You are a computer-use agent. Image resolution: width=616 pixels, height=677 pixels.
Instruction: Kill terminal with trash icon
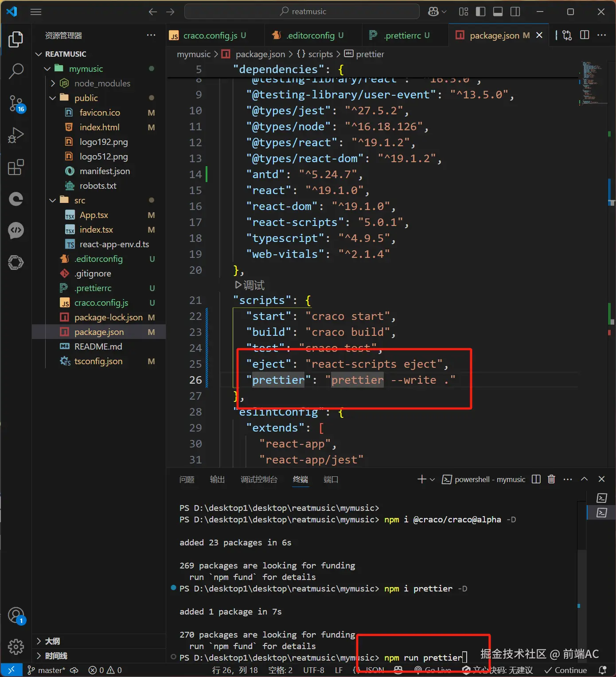551,479
